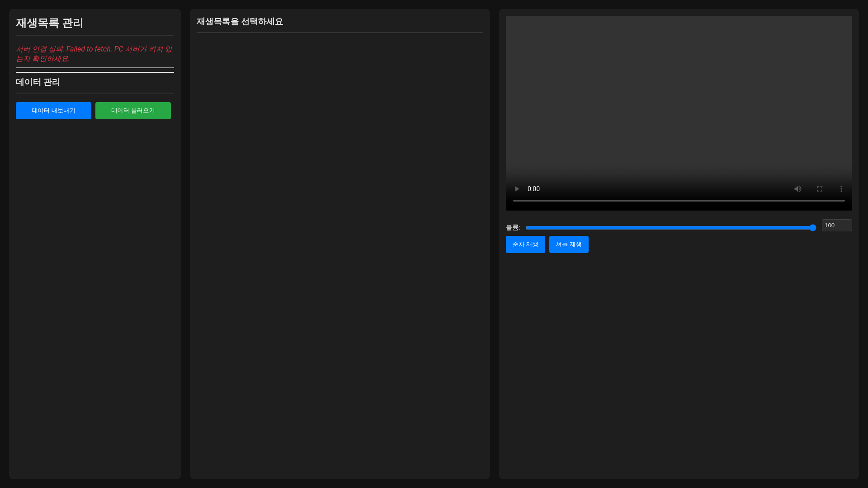This screenshot has width=868, height=488.
Task: Click the 데이터 관리 section heading
Action: (38, 82)
